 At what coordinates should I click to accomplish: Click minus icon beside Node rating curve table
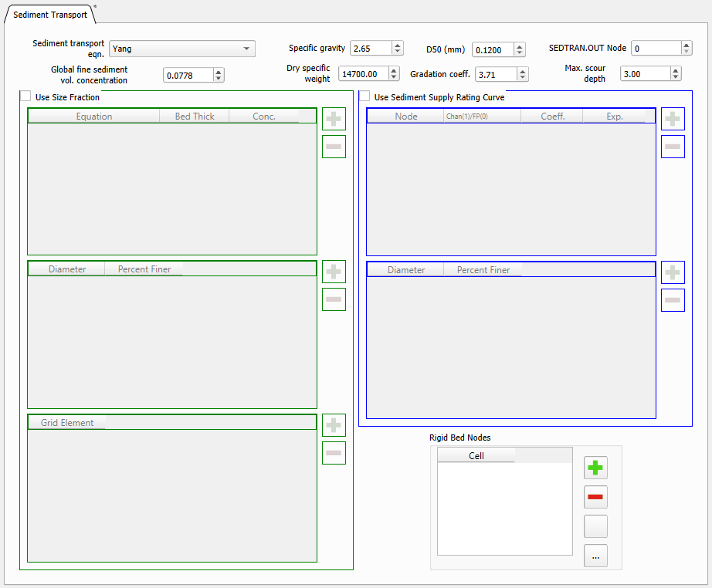tap(673, 147)
